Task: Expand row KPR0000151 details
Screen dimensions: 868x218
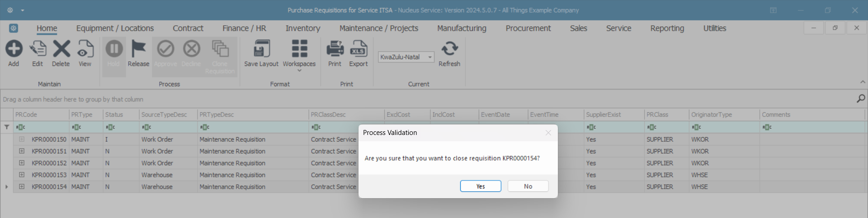Action: point(22,151)
